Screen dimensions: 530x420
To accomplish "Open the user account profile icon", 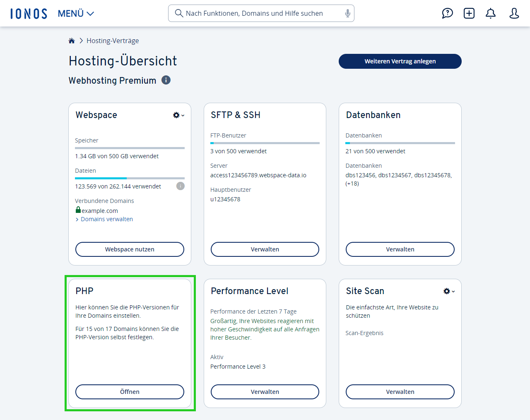I will pos(514,13).
